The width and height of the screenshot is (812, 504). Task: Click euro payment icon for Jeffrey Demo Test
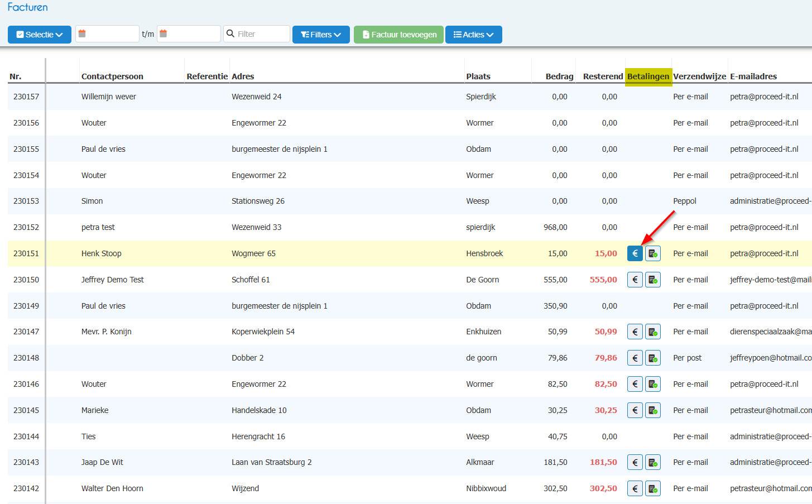coord(635,280)
